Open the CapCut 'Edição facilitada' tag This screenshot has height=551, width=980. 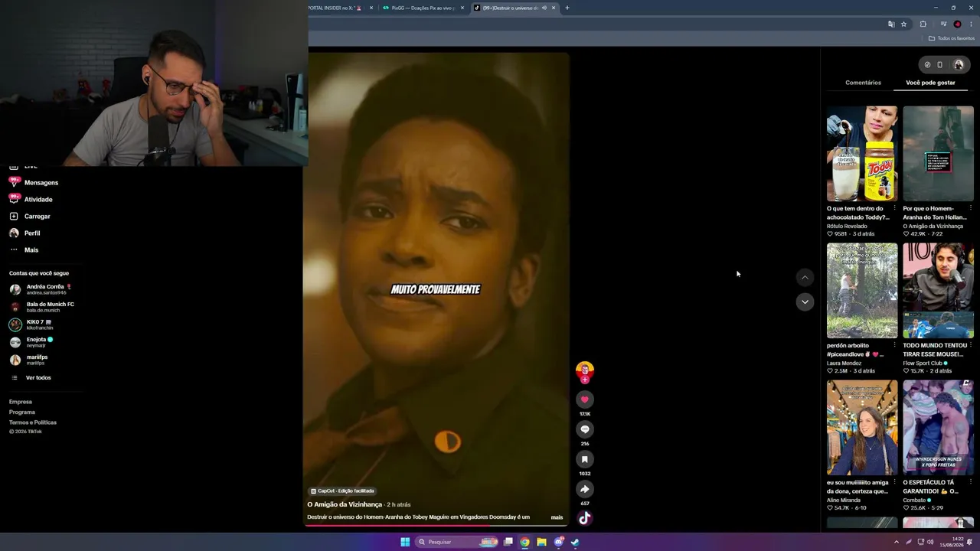pyautogui.click(x=342, y=491)
